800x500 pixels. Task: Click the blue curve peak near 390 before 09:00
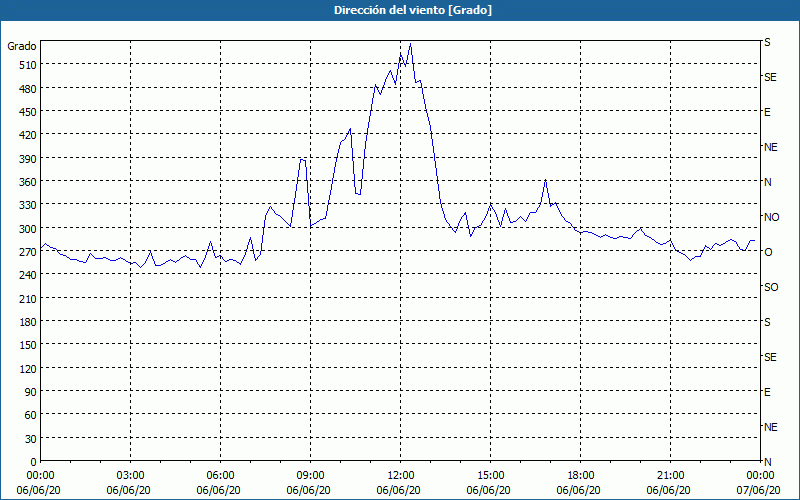click(302, 160)
